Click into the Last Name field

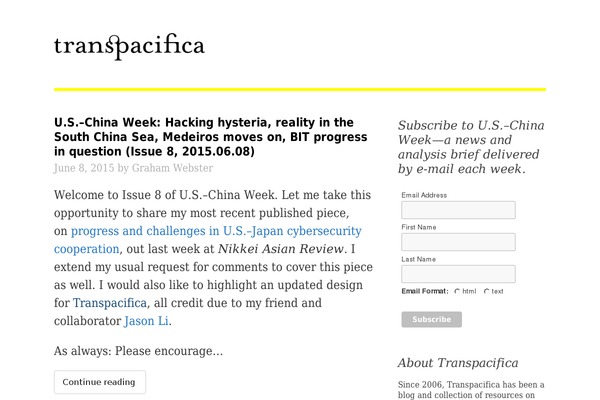458,274
